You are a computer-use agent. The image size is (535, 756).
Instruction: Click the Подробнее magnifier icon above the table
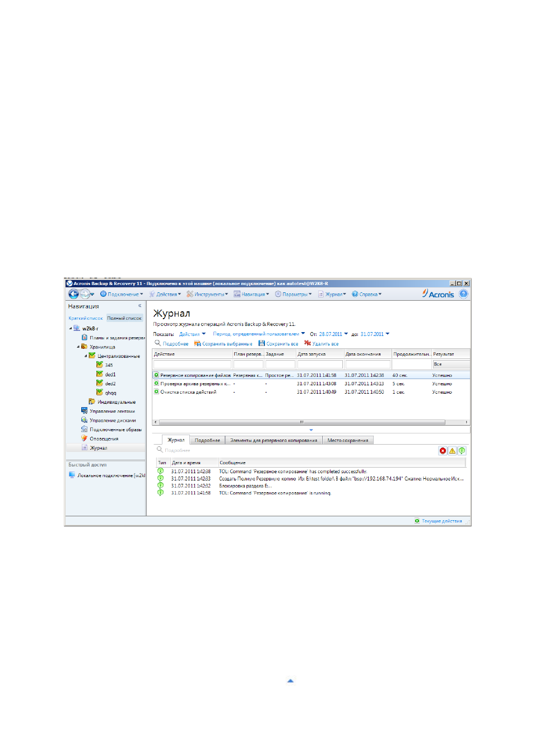(x=158, y=343)
